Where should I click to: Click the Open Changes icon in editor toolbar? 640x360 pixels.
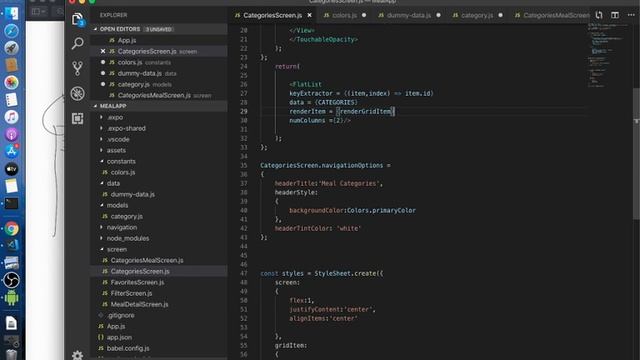[599, 15]
